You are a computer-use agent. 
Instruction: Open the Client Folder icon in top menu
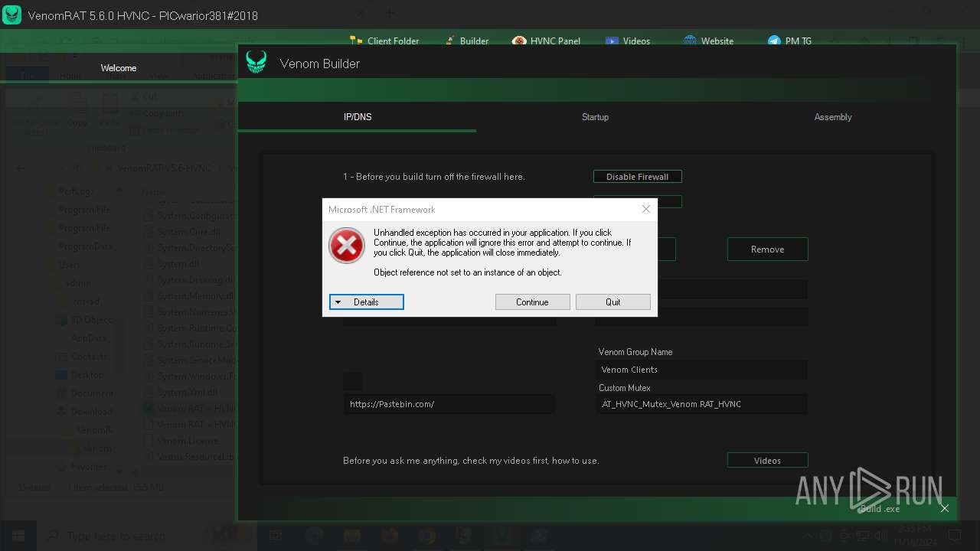tap(356, 41)
